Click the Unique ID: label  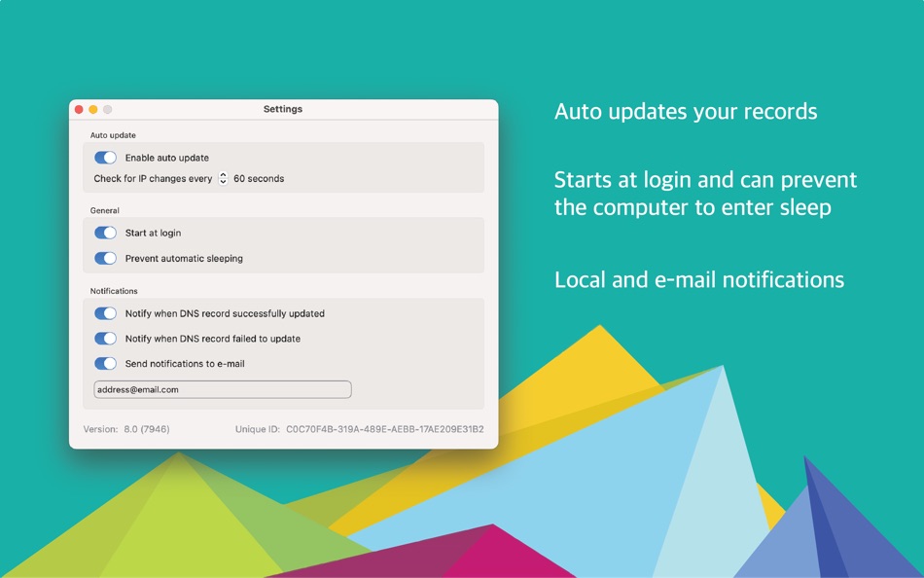point(258,429)
